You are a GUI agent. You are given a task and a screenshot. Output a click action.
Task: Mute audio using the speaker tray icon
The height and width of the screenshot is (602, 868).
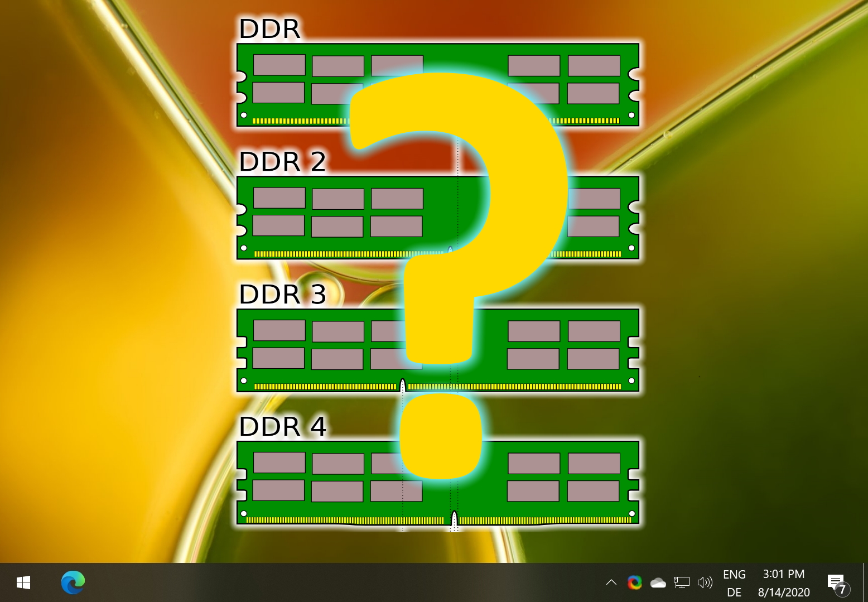[x=705, y=582]
